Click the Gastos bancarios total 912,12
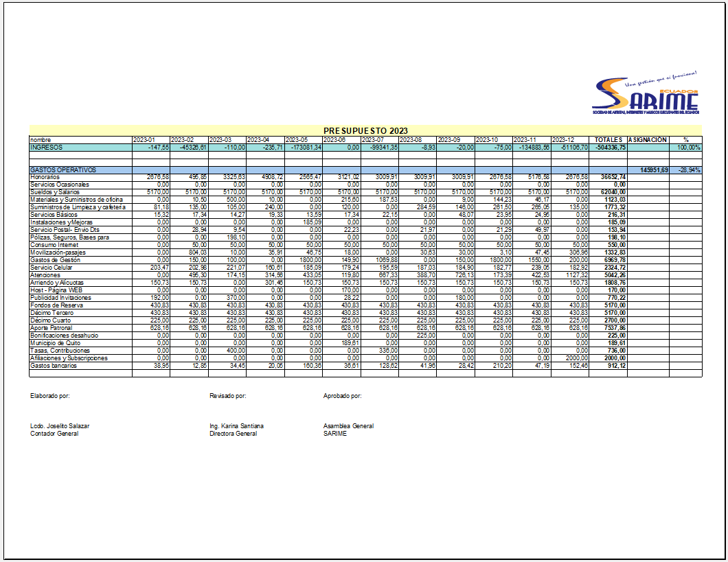This screenshot has width=728, height=562. (x=617, y=365)
